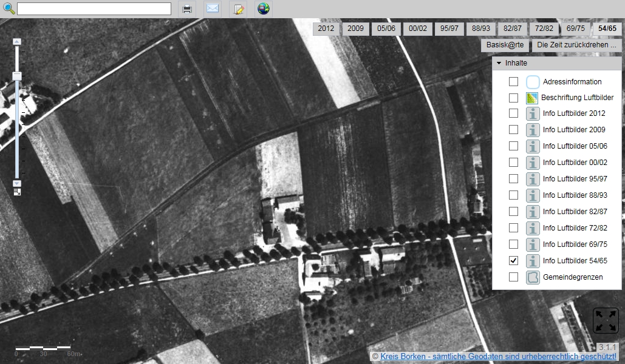Click the fullscreen arrows icon
Screen dimensions: 625x364
pyautogui.click(x=606, y=320)
